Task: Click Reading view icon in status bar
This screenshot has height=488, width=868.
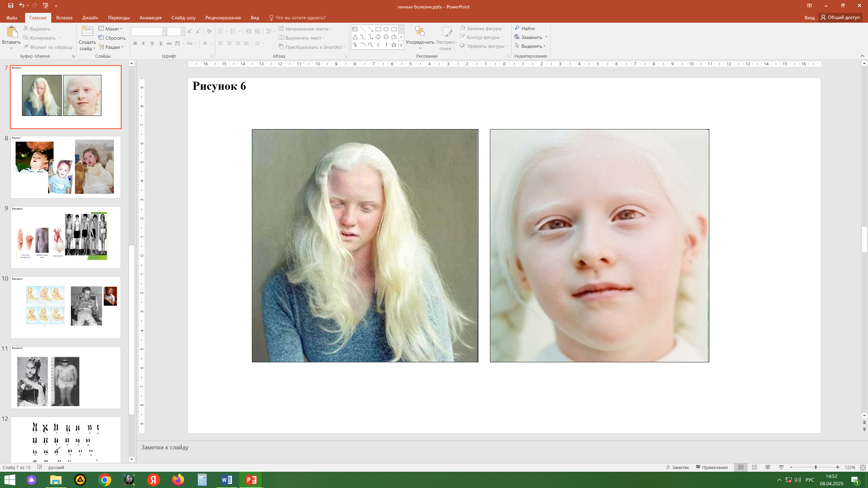Action: [x=768, y=467]
